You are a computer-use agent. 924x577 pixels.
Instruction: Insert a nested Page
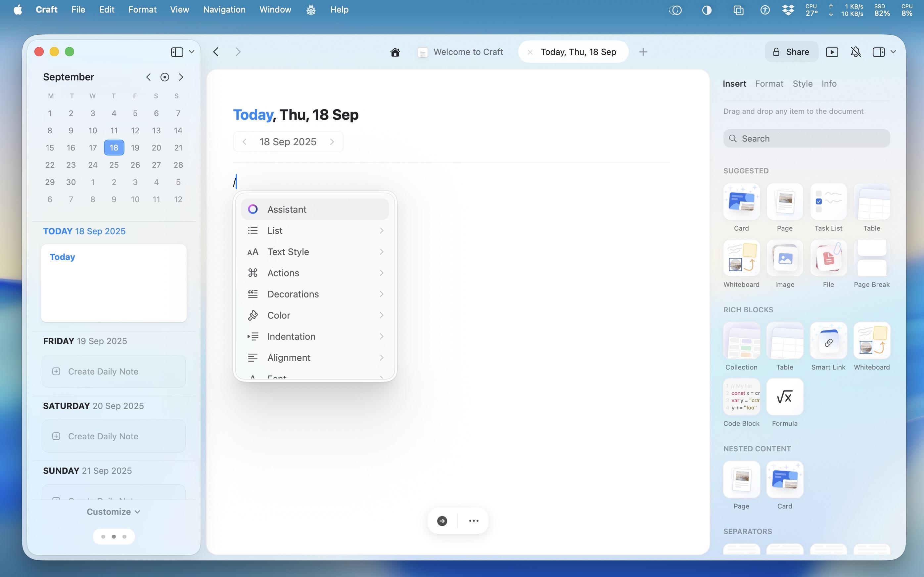pos(741,479)
